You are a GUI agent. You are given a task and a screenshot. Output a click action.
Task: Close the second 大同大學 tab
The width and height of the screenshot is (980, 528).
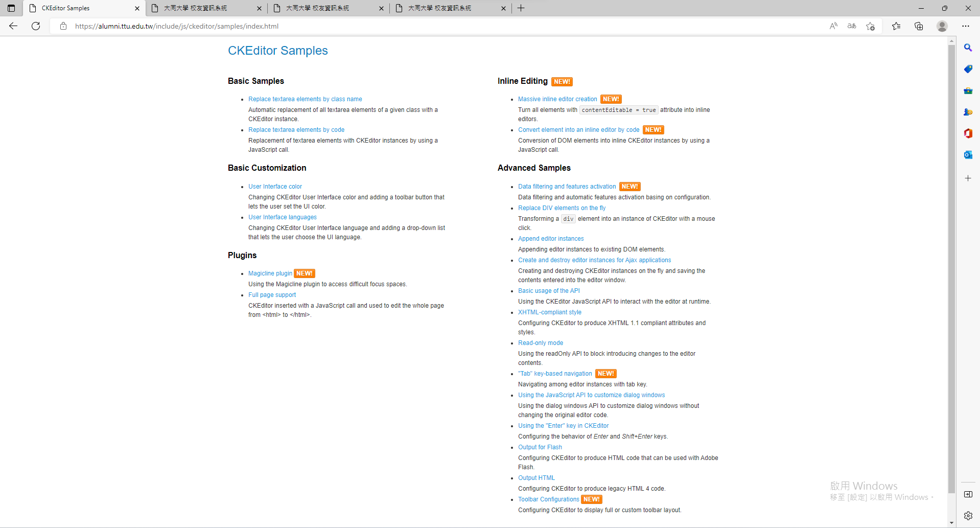[259, 8]
